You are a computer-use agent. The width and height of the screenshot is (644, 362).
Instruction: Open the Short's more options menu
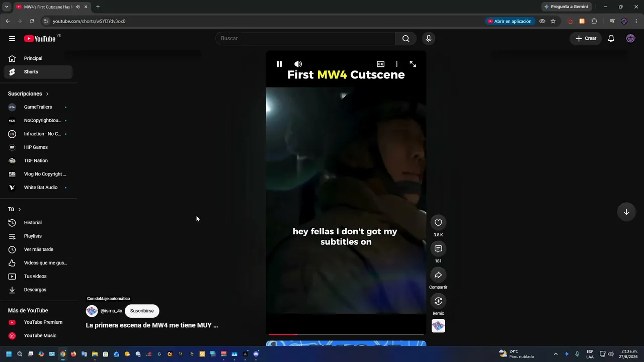tap(396, 64)
